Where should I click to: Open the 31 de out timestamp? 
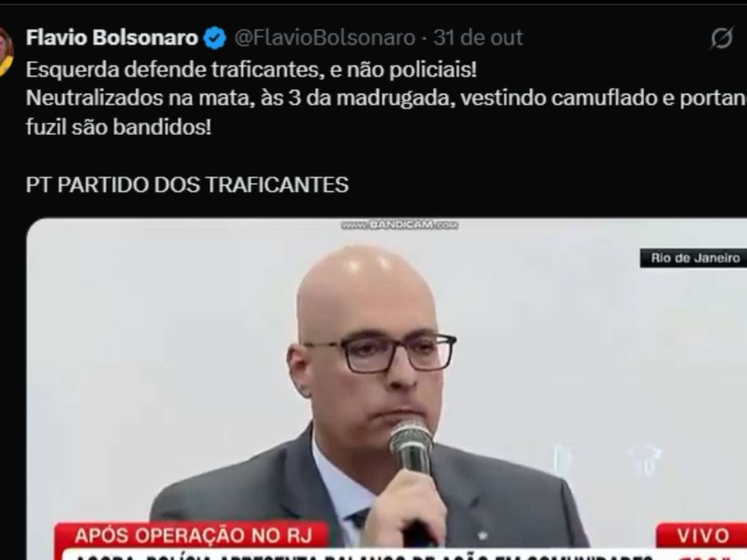[478, 38]
